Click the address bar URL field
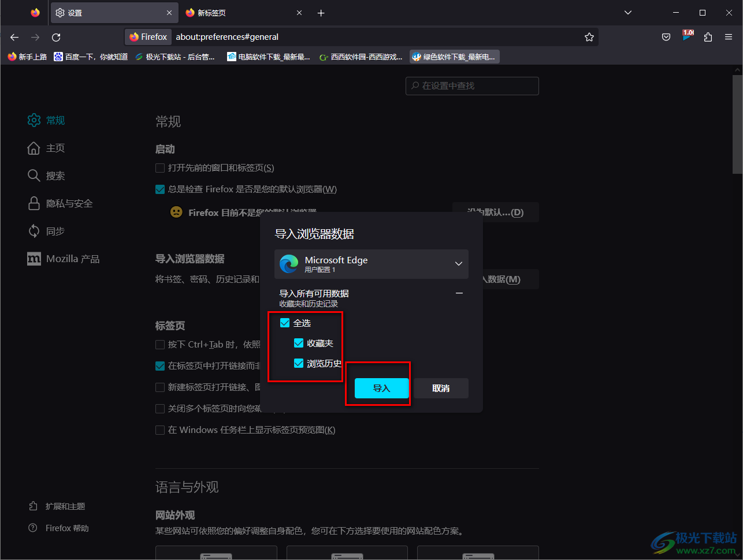The image size is (743, 560). pos(376,37)
